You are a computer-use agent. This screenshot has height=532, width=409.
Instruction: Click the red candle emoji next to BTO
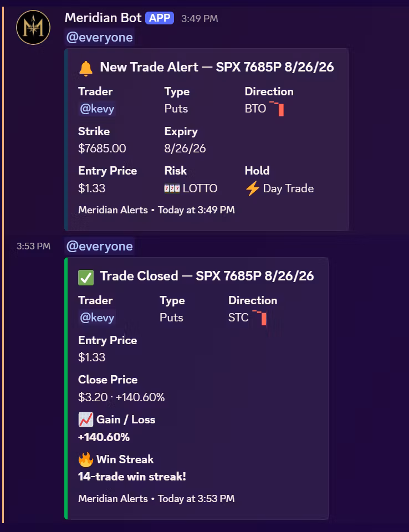[x=277, y=109]
